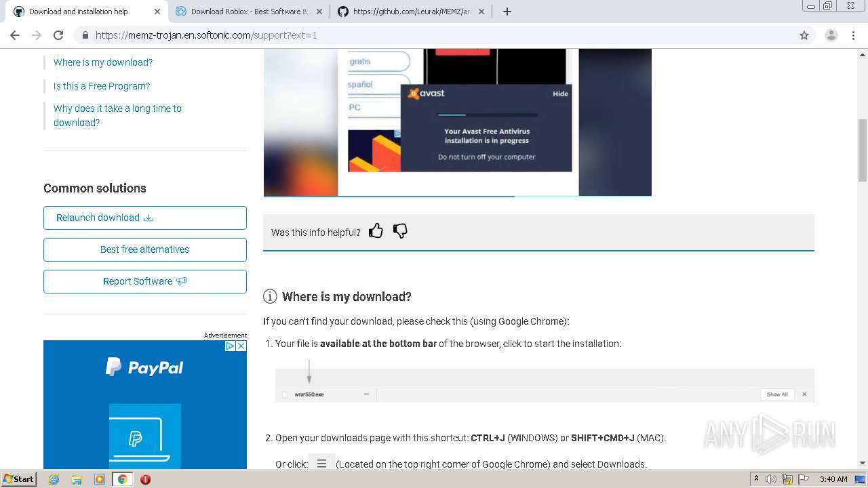Close the Download and installation help tab
Image resolution: width=868 pixels, height=488 pixels.
[x=157, y=12]
